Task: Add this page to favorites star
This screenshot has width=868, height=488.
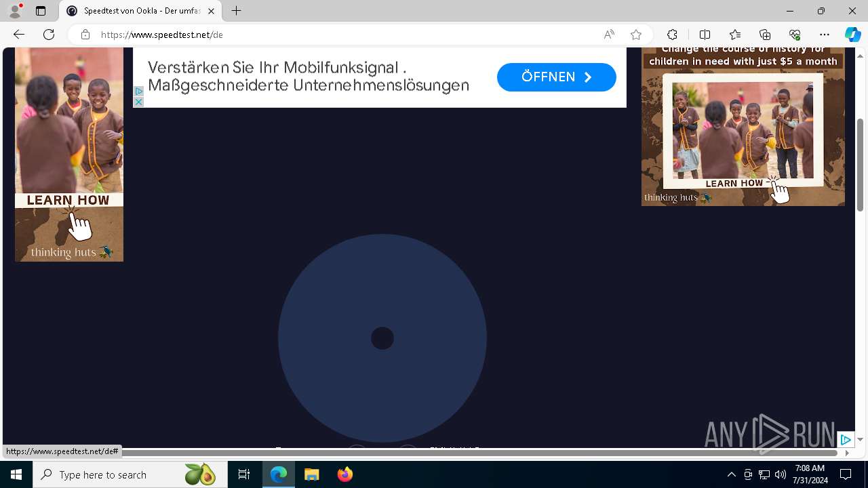Action: 636,35
